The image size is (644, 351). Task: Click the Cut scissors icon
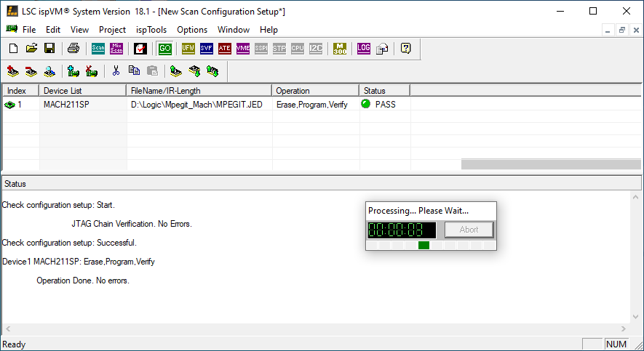click(x=115, y=71)
